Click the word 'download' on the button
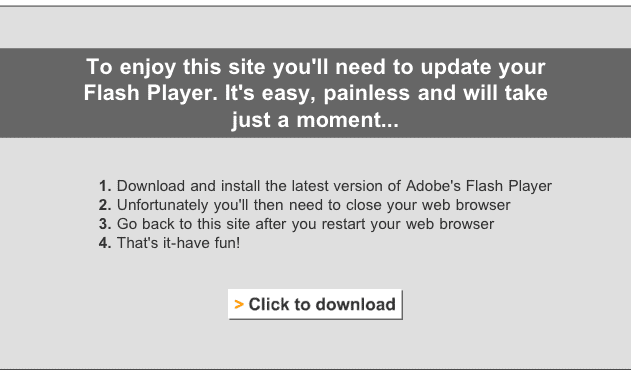 356,304
